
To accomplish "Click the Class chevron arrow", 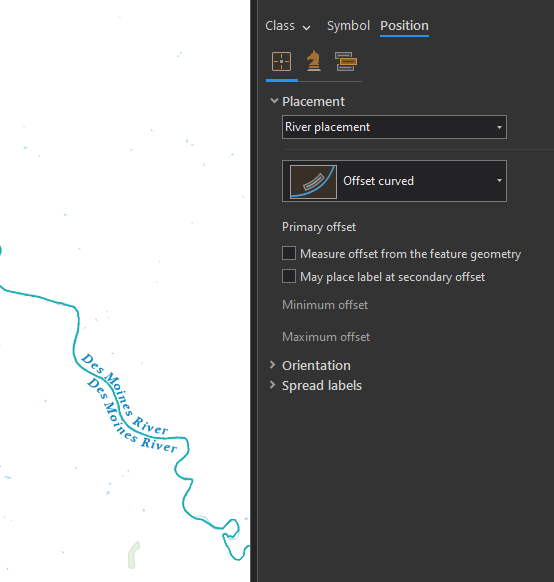I will [306, 27].
